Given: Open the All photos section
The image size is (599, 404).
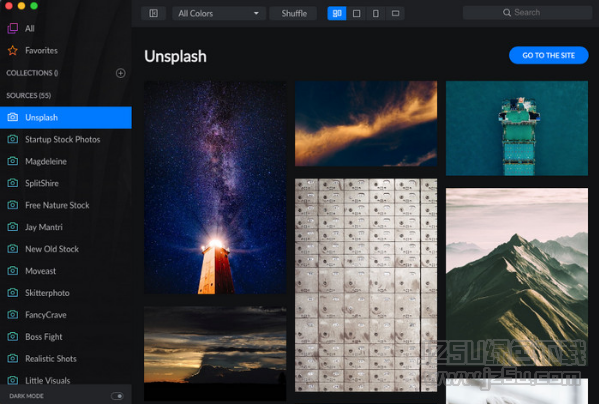Looking at the screenshot, I should coord(66,28).
